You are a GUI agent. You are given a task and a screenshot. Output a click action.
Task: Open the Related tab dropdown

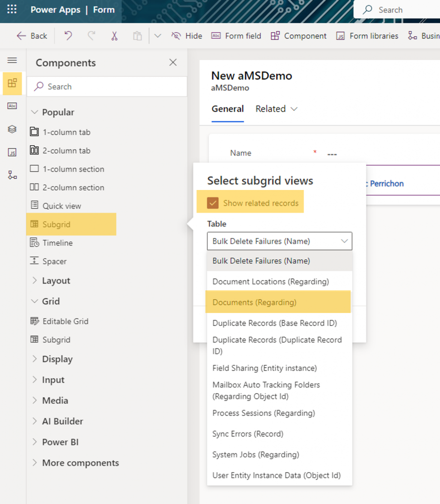point(277,109)
